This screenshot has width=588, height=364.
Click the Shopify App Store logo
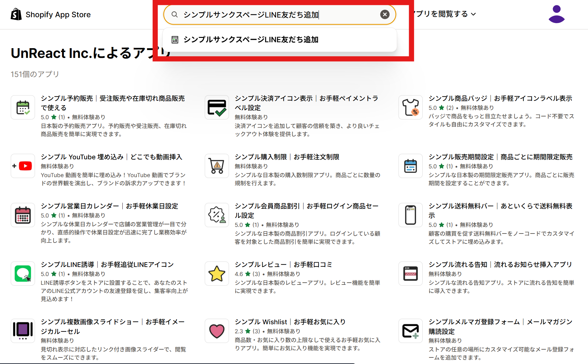pyautogui.click(x=51, y=14)
